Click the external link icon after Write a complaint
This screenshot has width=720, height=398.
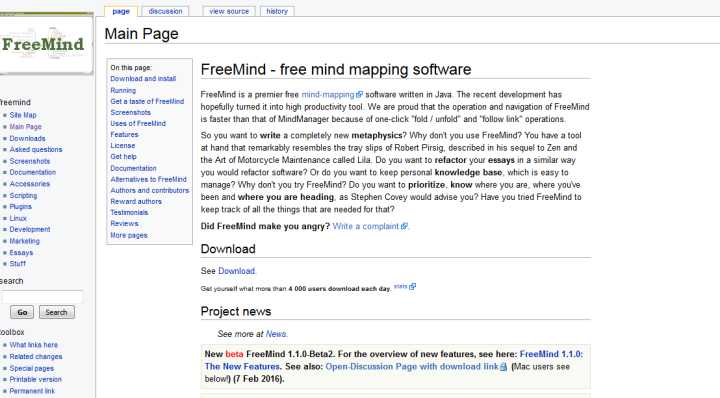point(404,226)
